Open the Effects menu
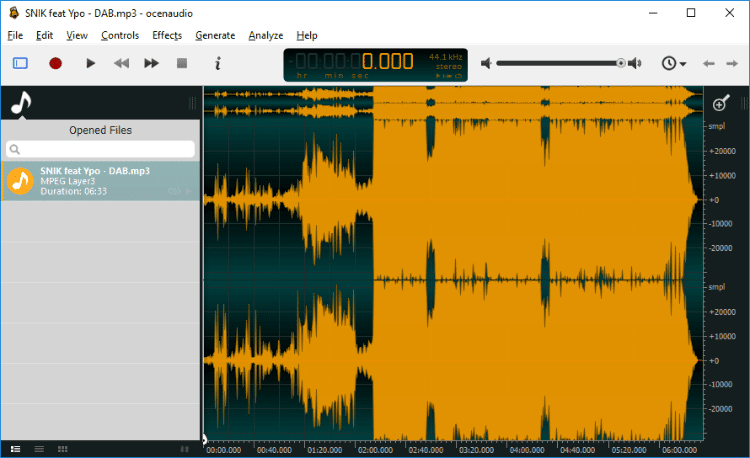This screenshot has height=458, width=750. pyautogui.click(x=167, y=35)
